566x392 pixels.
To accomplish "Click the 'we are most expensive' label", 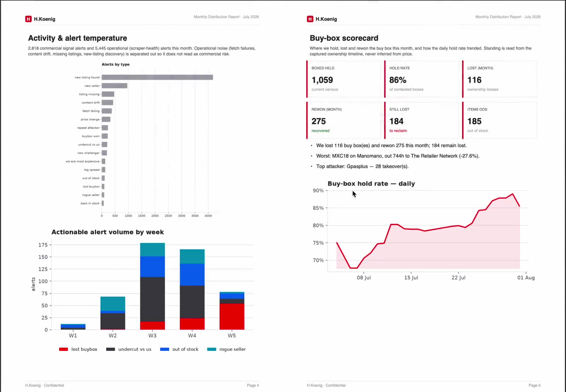I will click(82, 161).
